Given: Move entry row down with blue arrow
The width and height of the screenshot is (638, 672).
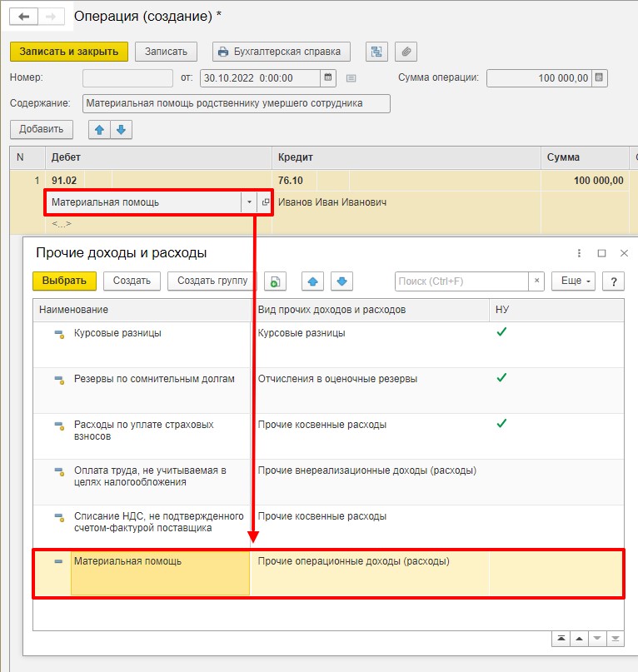Looking at the screenshot, I should click(x=122, y=129).
